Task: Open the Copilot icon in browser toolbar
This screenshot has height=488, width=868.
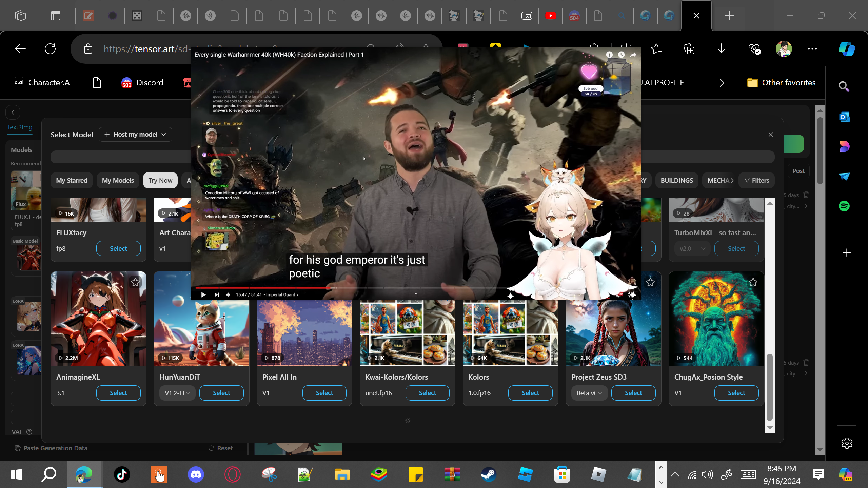Action: [847, 49]
